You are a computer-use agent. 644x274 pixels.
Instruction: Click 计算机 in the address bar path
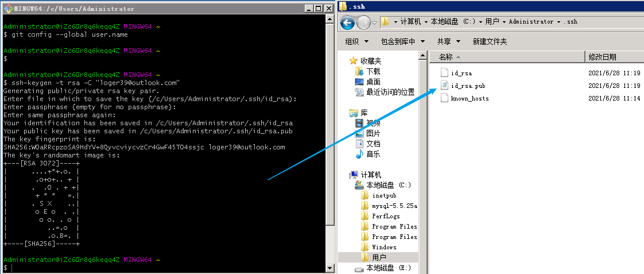(411, 21)
